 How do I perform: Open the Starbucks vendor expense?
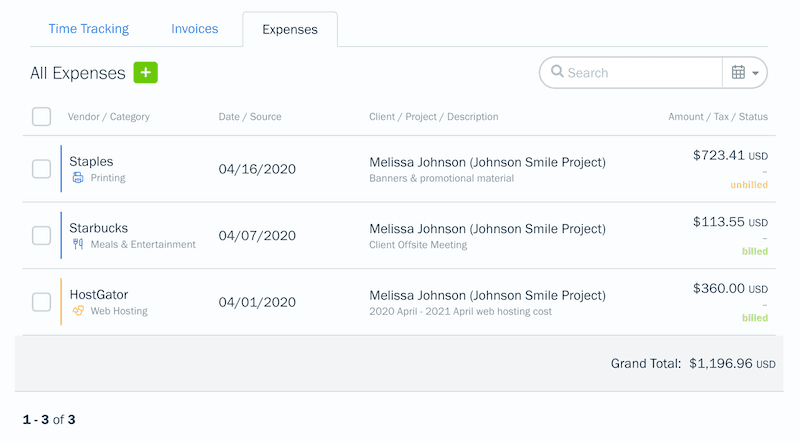[98, 228]
